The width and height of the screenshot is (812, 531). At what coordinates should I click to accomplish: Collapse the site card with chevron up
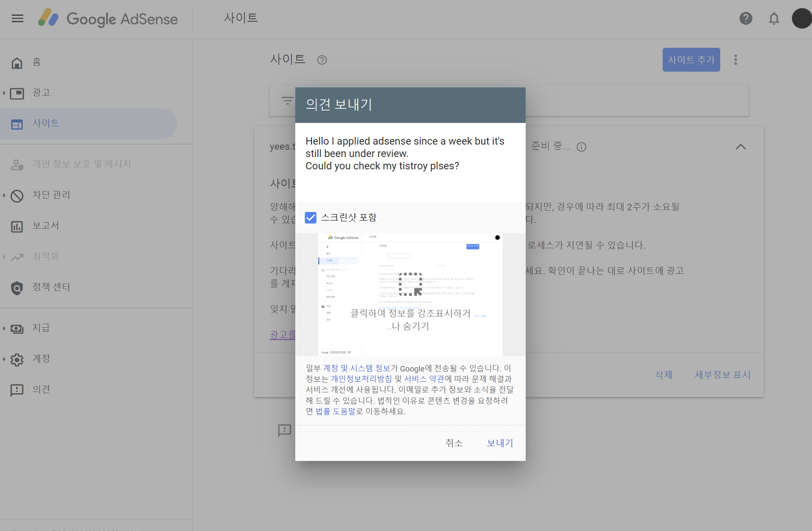click(x=741, y=147)
